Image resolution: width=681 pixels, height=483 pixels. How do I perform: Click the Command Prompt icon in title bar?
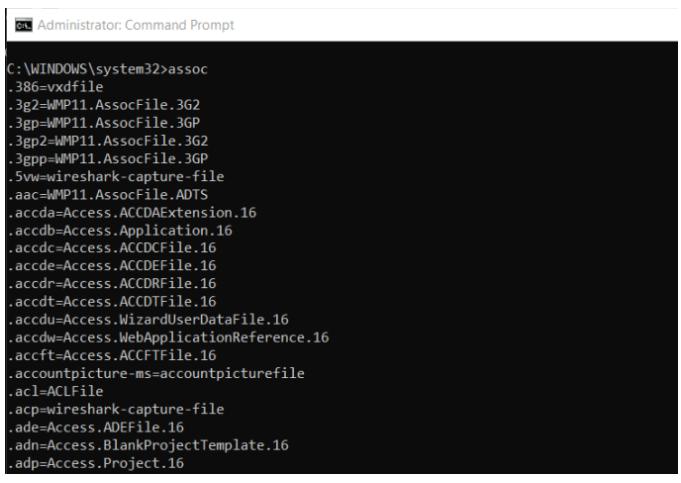pyautogui.click(x=23, y=25)
